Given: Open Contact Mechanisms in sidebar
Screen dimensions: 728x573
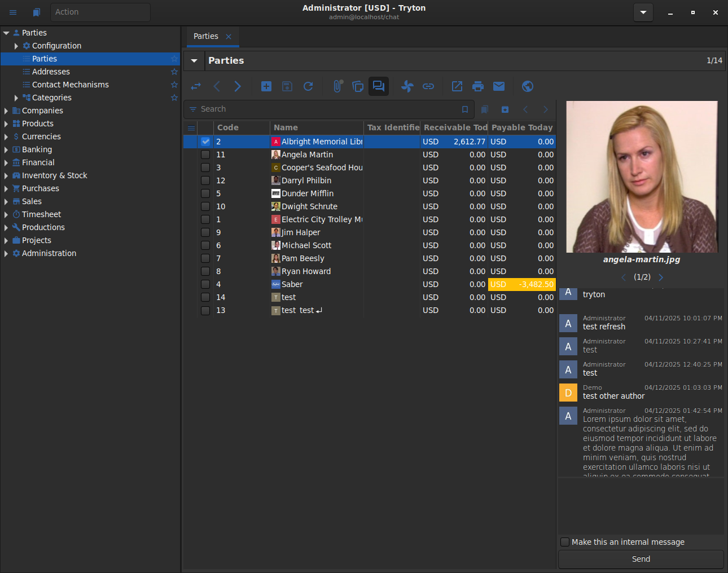Looking at the screenshot, I should [x=70, y=85].
